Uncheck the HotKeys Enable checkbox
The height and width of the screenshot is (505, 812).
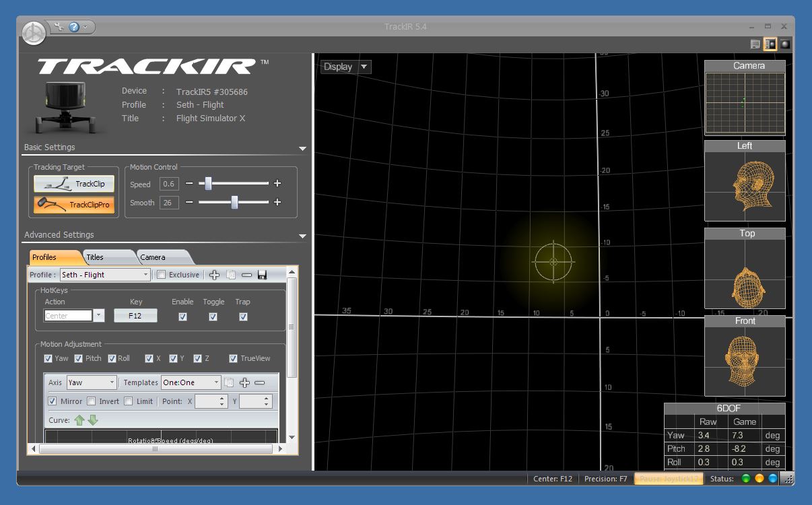(x=182, y=316)
